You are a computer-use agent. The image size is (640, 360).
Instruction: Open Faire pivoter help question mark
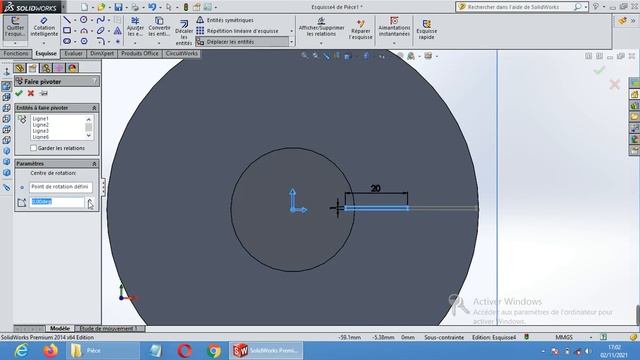(x=94, y=81)
